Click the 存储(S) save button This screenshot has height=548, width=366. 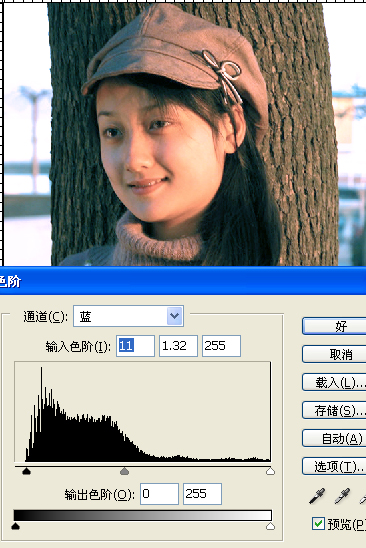(334, 410)
